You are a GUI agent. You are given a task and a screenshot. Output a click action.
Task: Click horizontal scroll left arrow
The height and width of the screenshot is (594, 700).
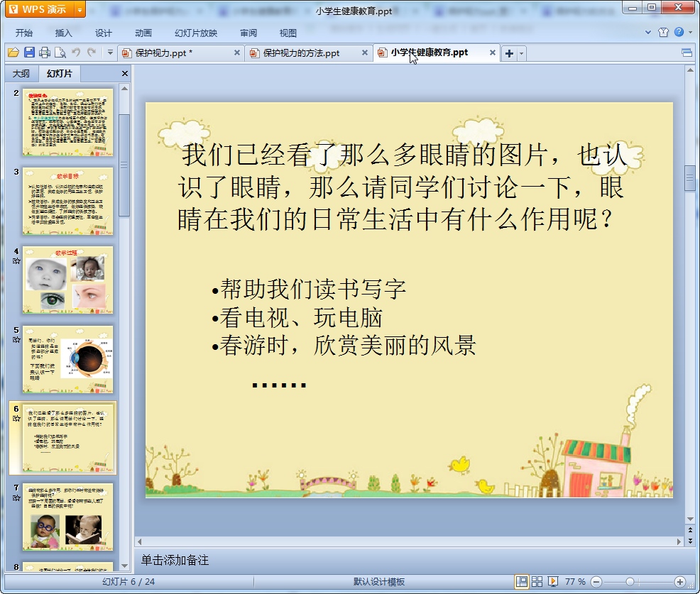139,541
